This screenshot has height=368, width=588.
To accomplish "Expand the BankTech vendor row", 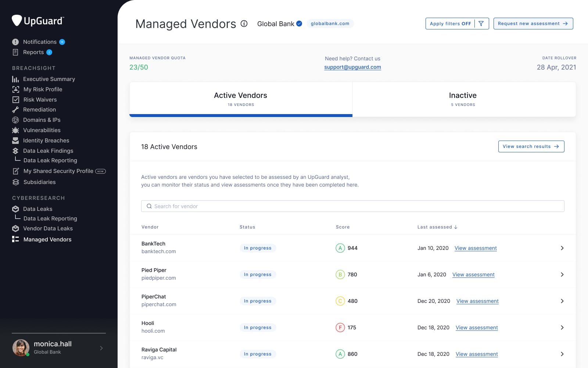I will tap(562, 248).
